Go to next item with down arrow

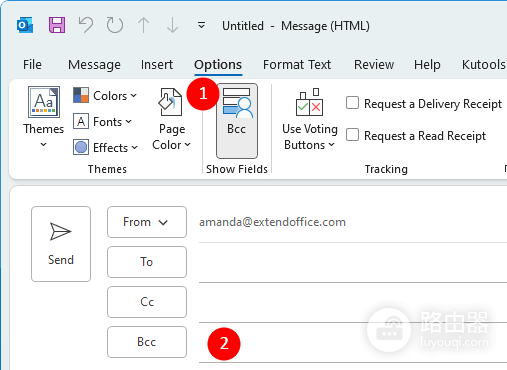point(172,25)
